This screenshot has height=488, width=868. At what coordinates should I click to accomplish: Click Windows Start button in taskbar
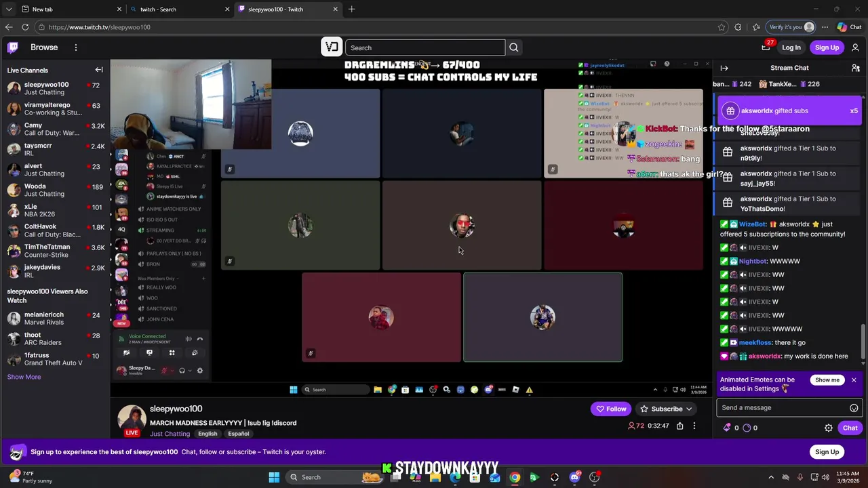[274, 477]
